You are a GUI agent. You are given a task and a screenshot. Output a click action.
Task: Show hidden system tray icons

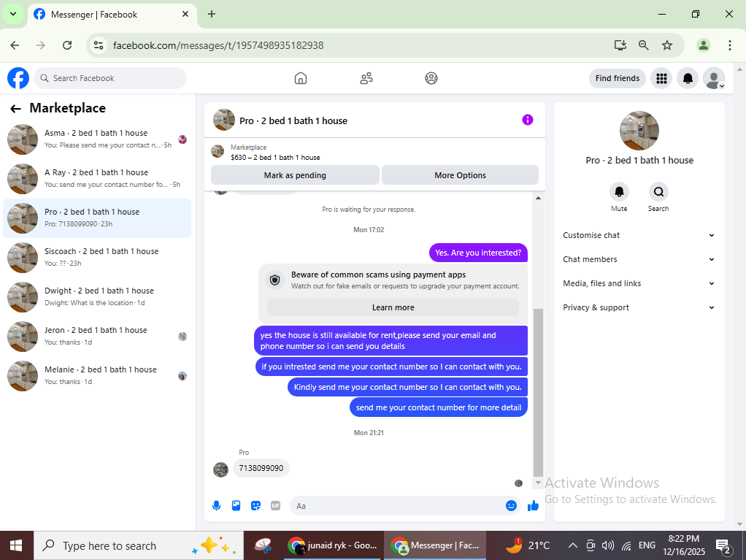(x=573, y=545)
